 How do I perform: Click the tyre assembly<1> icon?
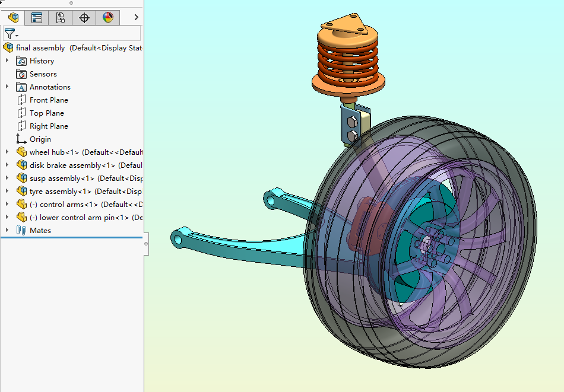click(x=21, y=191)
